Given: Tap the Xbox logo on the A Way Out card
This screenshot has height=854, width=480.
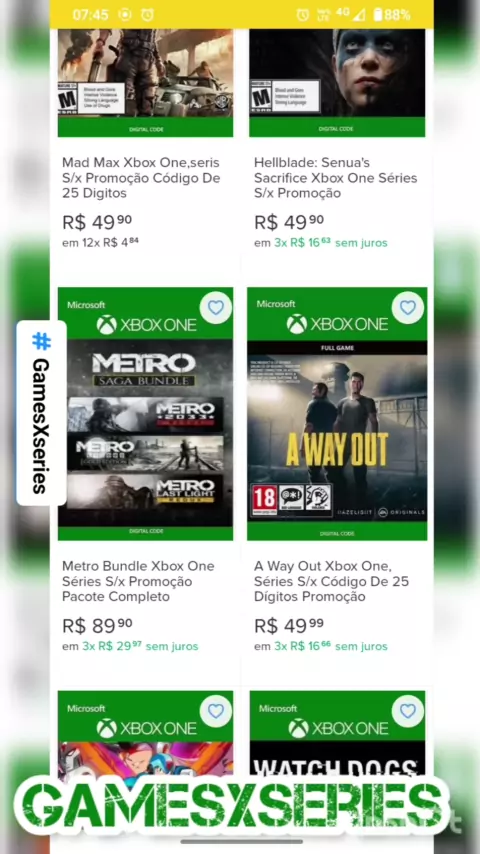Looking at the screenshot, I should click(x=297, y=325).
